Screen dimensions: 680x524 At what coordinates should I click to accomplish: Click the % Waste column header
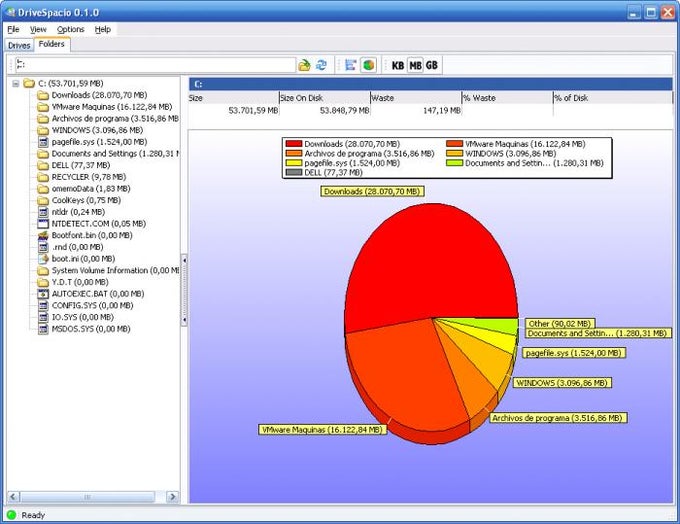(x=507, y=98)
